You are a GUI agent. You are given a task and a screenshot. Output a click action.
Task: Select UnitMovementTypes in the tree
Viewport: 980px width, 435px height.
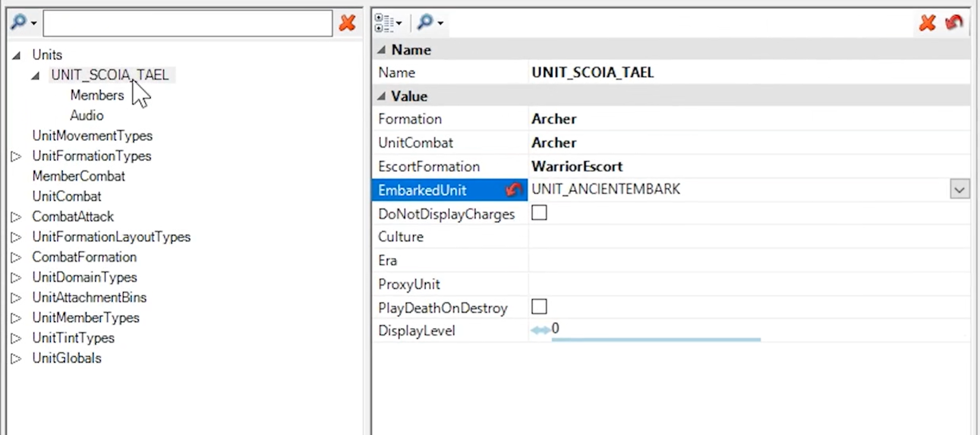pyautogui.click(x=92, y=135)
